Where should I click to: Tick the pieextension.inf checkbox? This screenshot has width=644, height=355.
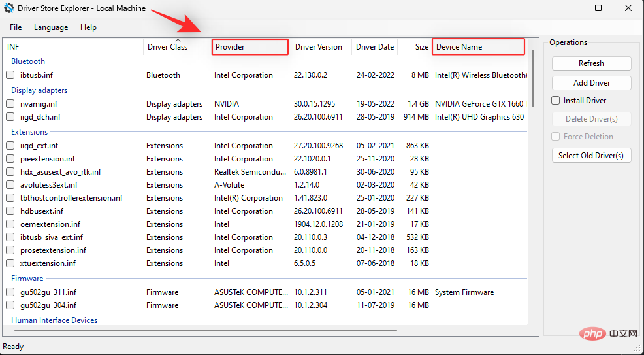pyautogui.click(x=10, y=159)
